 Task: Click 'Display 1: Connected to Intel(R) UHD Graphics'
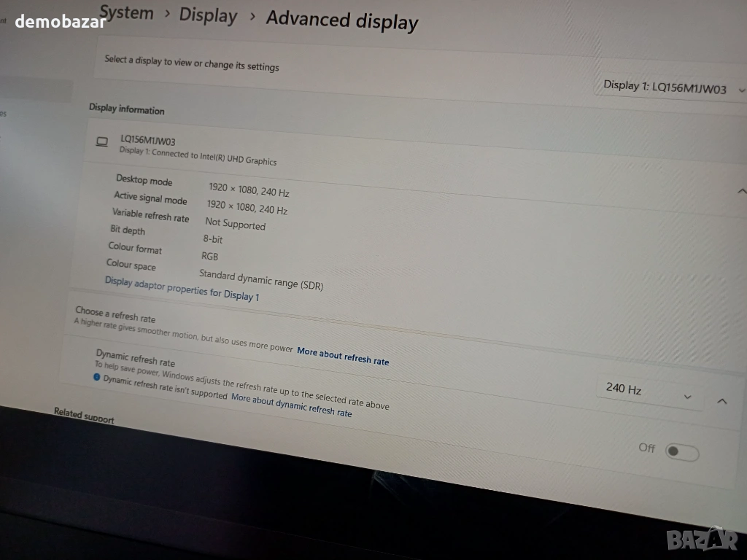(x=198, y=156)
